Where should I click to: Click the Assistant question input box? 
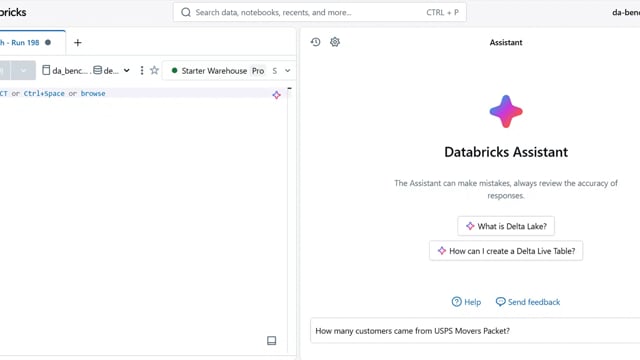pos(475,331)
